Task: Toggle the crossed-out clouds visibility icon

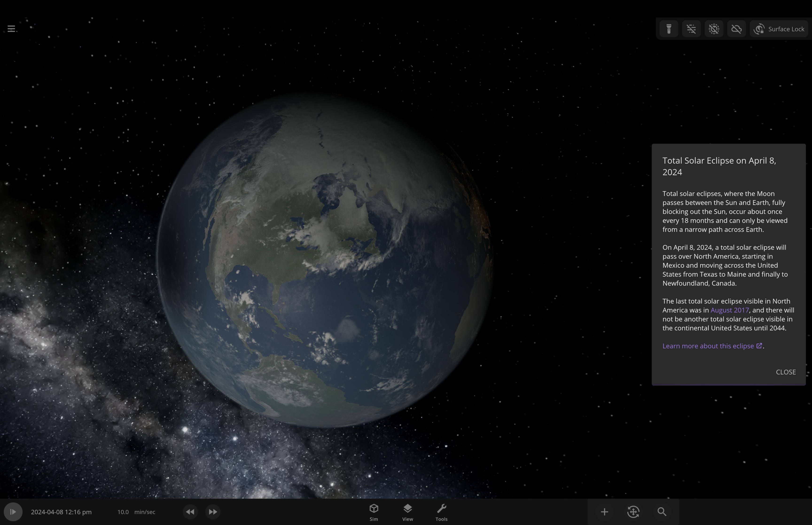Action: tap(736, 29)
